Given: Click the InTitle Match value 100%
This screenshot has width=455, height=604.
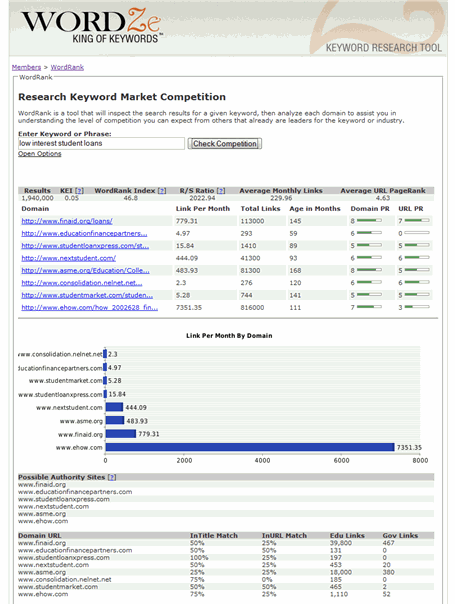Looking at the screenshot, I should pos(199,557).
